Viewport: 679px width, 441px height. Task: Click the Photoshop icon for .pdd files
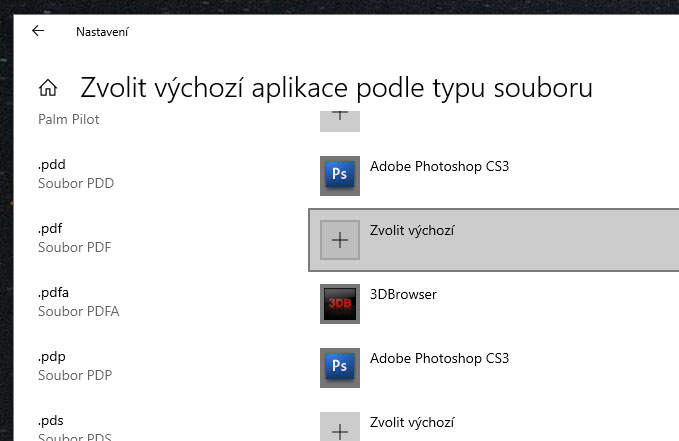point(339,175)
